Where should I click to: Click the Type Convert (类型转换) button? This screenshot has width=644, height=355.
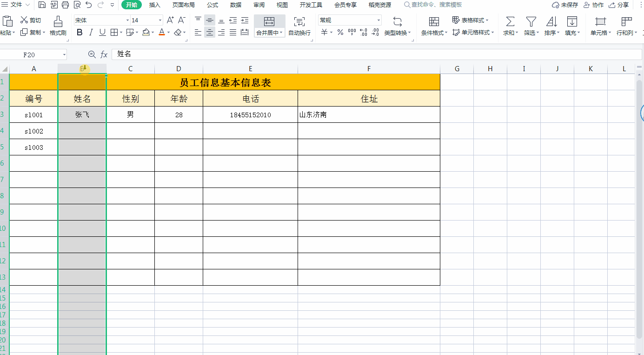397,26
